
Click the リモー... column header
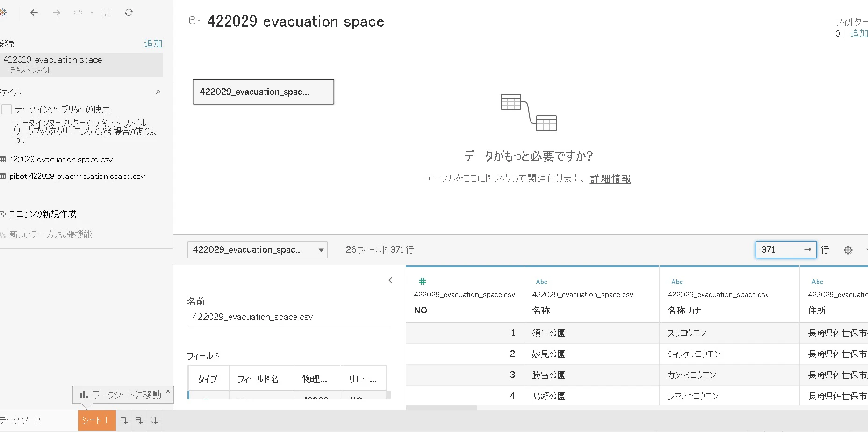[363, 379]
